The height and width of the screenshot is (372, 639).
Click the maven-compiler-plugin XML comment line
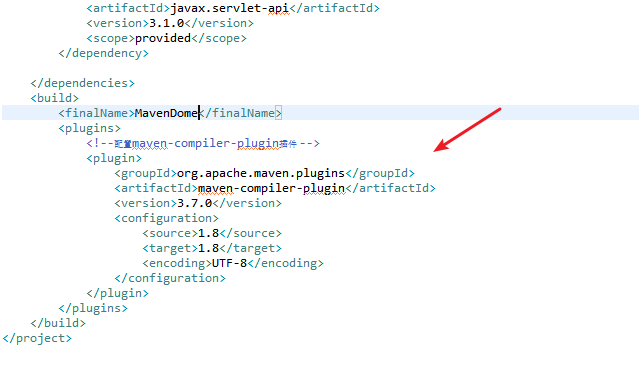click(203, 143)
